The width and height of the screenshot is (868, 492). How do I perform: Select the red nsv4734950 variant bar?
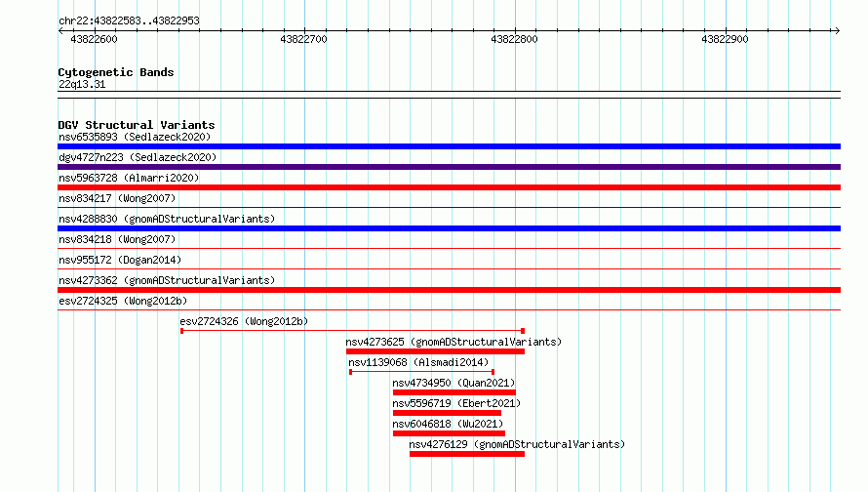454,392
